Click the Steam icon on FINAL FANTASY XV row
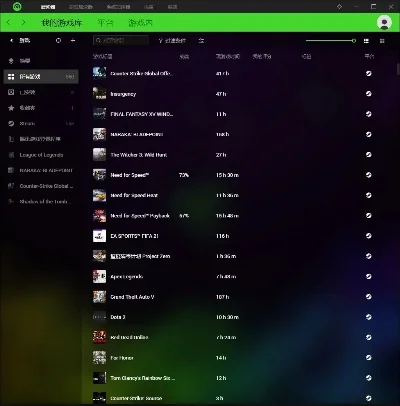400x406 pixels. pyautogui.click(x=369, y=114)
